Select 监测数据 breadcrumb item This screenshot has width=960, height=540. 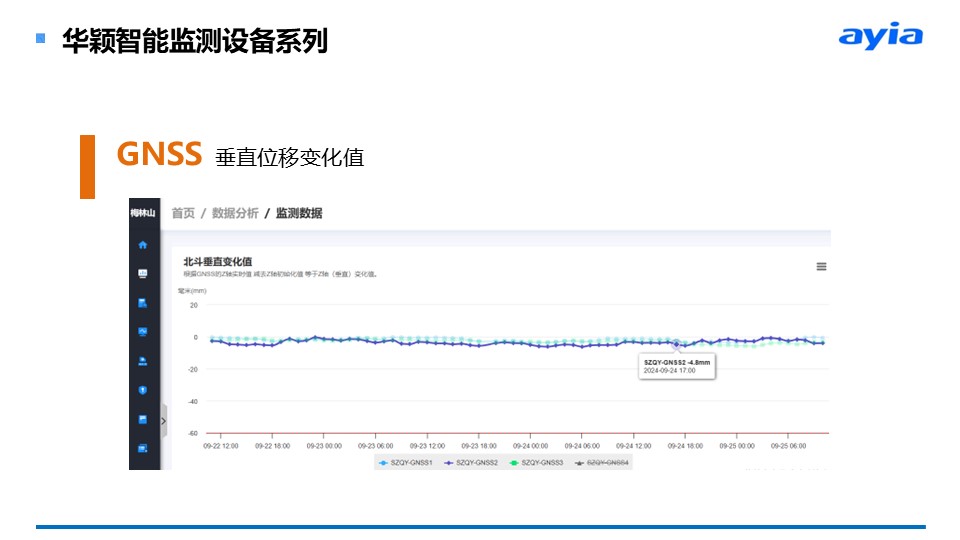(299, 213)
